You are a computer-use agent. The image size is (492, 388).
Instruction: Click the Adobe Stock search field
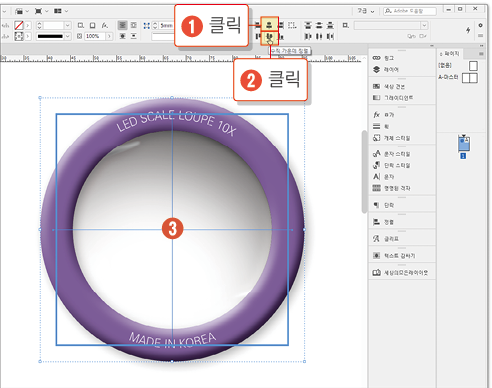coord(410,11)
